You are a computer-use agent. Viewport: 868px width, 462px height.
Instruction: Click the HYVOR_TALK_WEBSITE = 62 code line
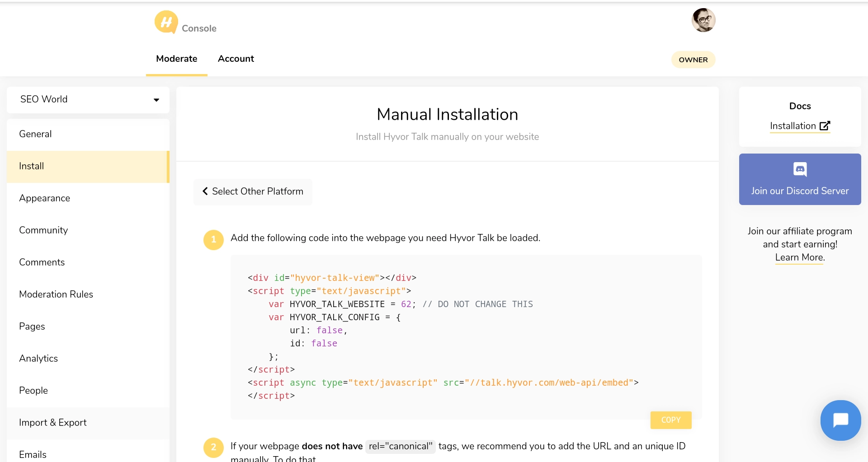(x=401, y=304)
